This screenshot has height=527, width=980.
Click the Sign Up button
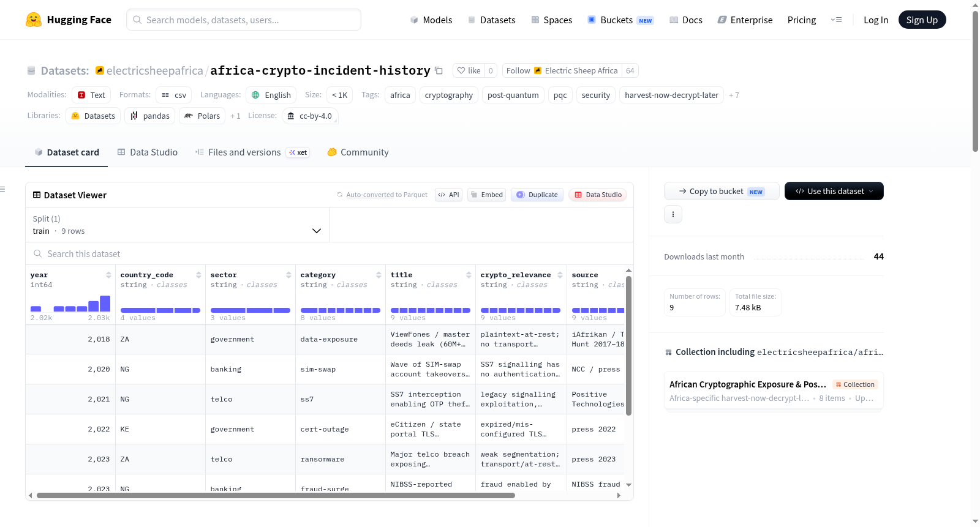click(x=922, y=20)
